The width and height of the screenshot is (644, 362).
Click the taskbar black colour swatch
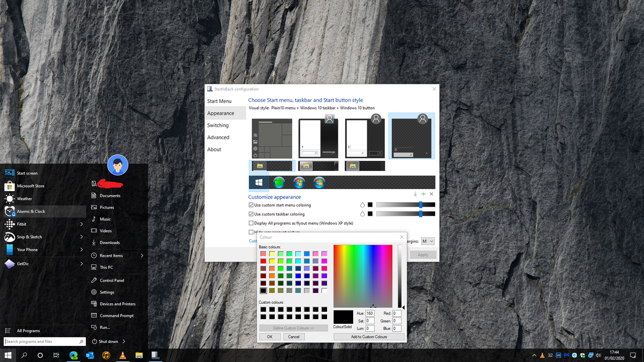point(370,214)
